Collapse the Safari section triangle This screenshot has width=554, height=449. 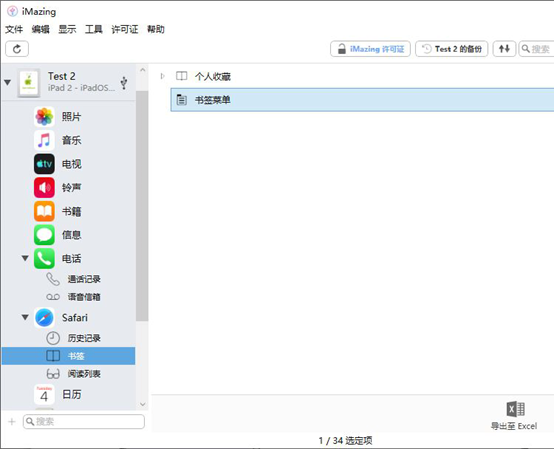tap(25, 317)
